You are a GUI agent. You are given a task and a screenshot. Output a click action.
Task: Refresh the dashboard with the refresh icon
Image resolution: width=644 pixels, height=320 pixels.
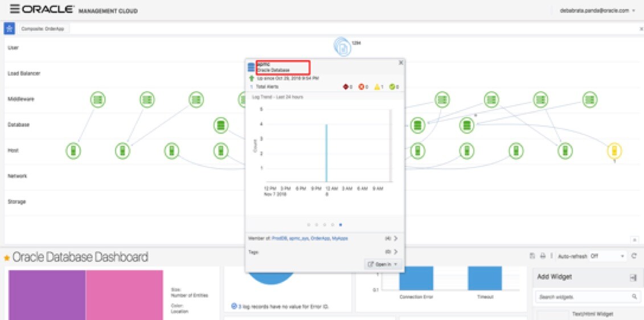pos(634,256)
